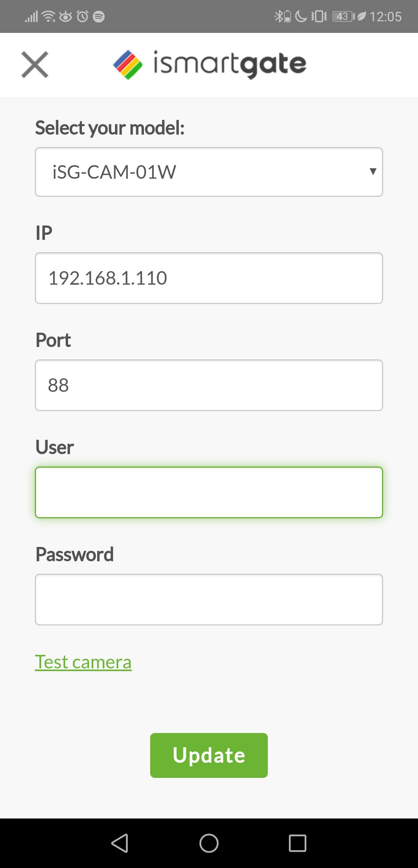Screen dimensions: 418x868
Task: Tap the Bluetooth status icon
Action: coord(278,16)
